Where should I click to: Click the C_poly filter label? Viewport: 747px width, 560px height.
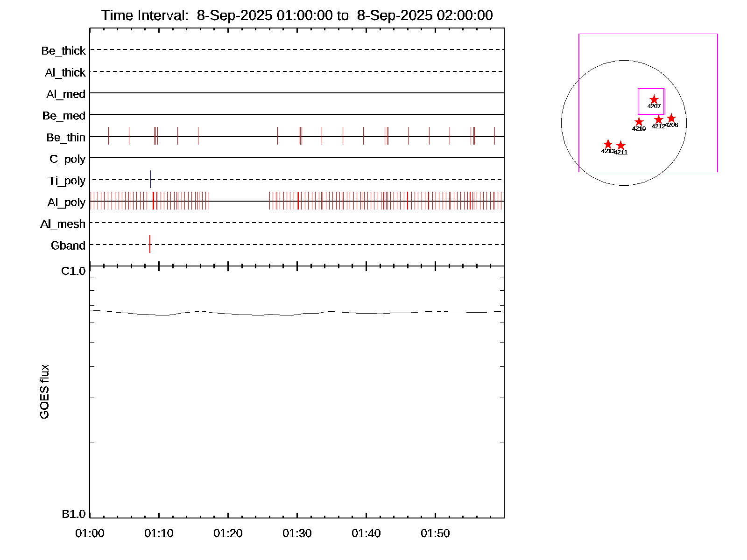pyautogui.click(x=68, y=159)
